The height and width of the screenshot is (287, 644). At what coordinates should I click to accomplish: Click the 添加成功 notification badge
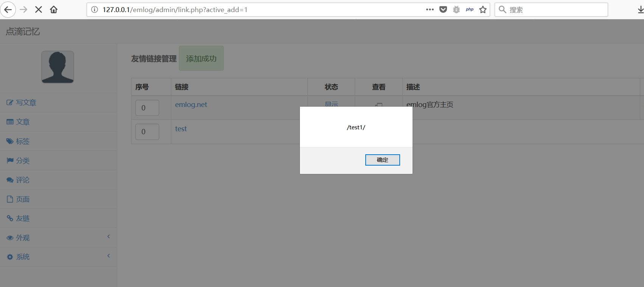[201, 59]
